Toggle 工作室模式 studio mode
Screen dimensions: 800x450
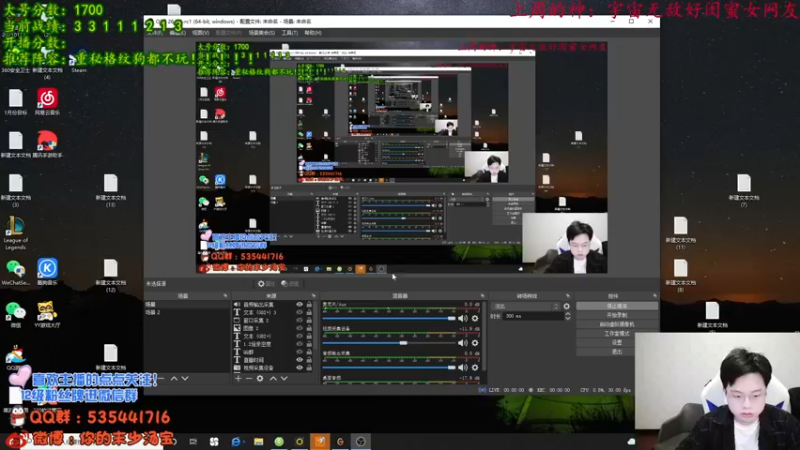pyautogui.click(x=617, y=333)
